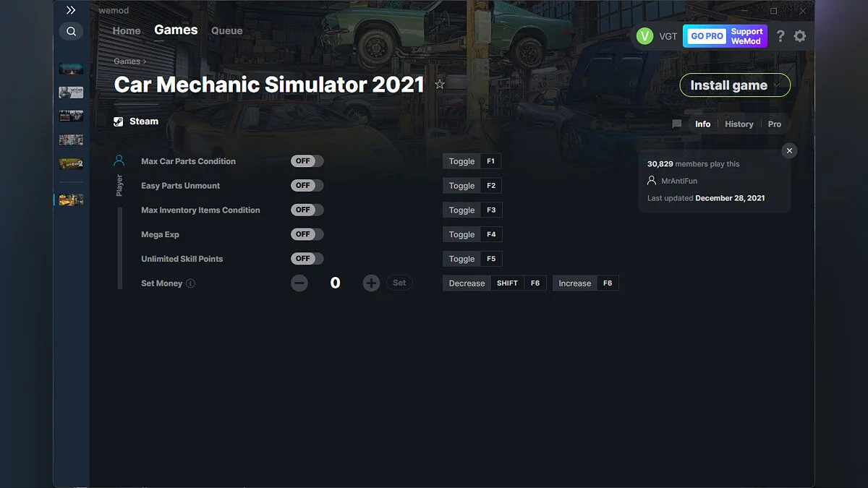The image size is (868, 488).
Task: Switch to the History tab
Action: pos(739,124)
